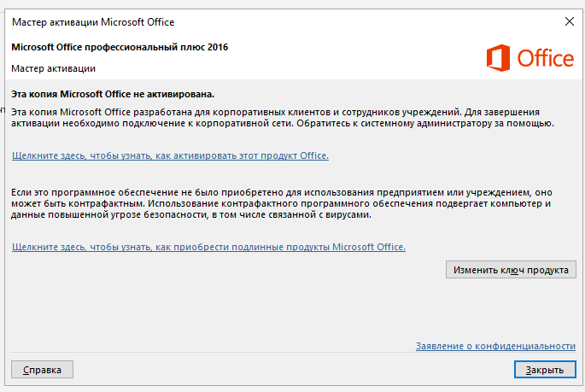Click the empty gray area of the dialog body
Screen dimensions: 585x392
[x=224, y=306]
